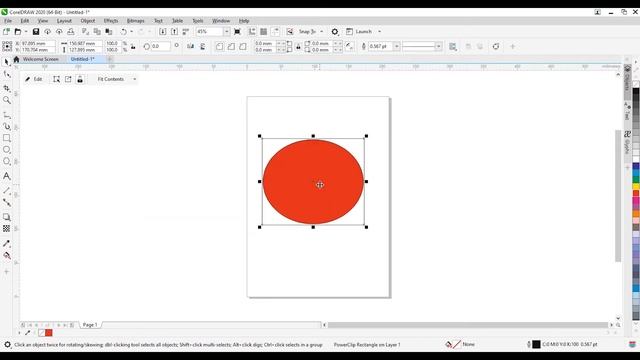Click the object width input field
Screen dimensions: 640x360
click(x=84, y=43)
